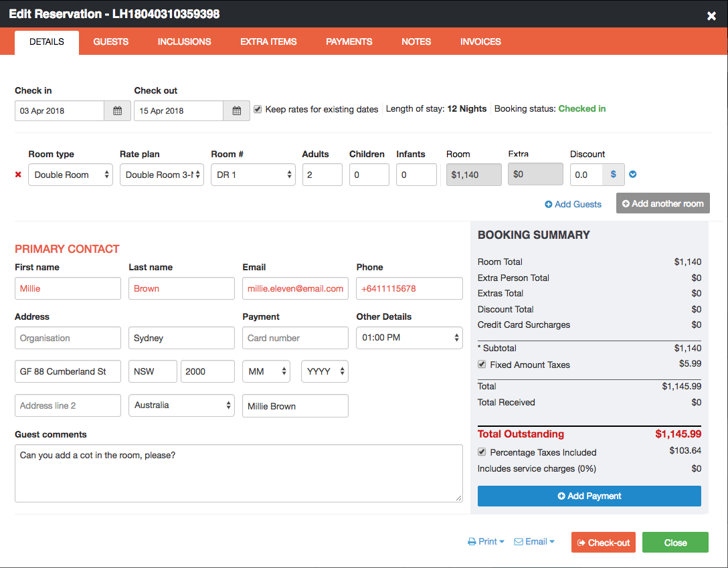This screenshot has width=728, height=568.
Task: Click the Add Guests link
Action: pos(573,204)
